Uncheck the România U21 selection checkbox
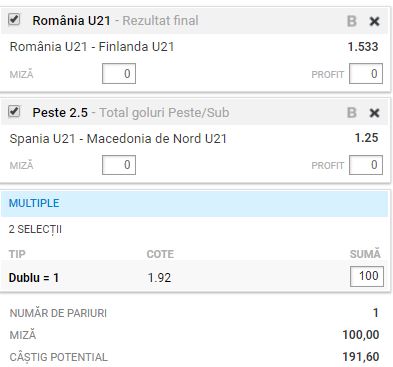This screenshot has height=367, width=393. [14, 19]
